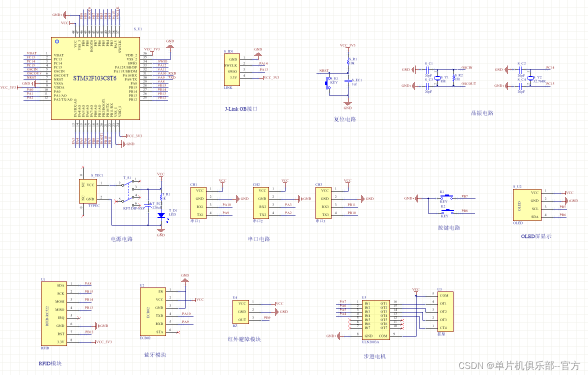Click the J-Link OB接口 caption

click(x=241, y=109)
